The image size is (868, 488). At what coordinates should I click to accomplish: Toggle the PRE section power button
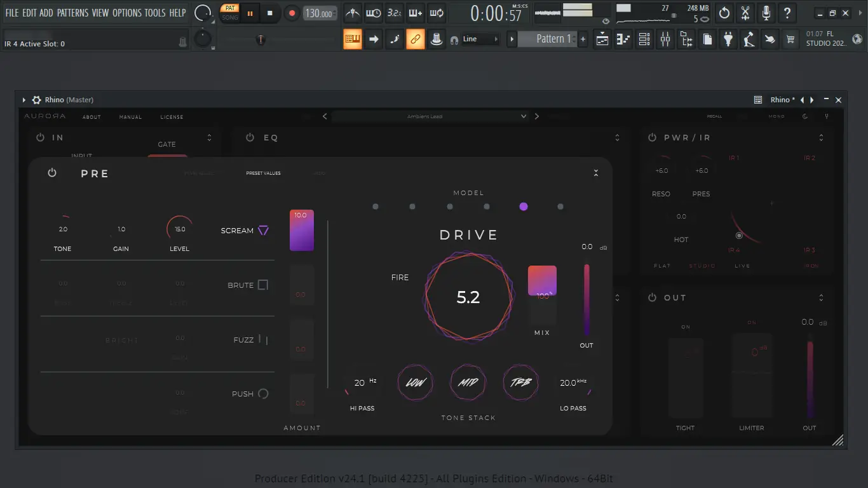click(52, 173)
